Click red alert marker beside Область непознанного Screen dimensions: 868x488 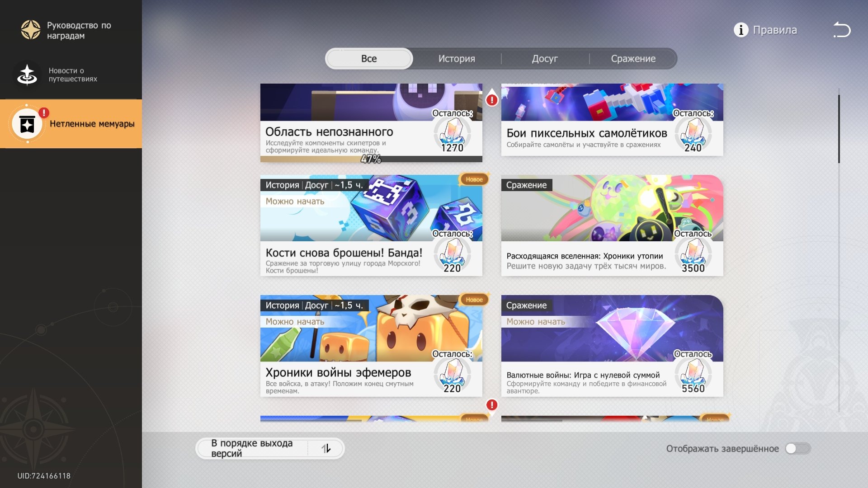(x=492, y=99)
